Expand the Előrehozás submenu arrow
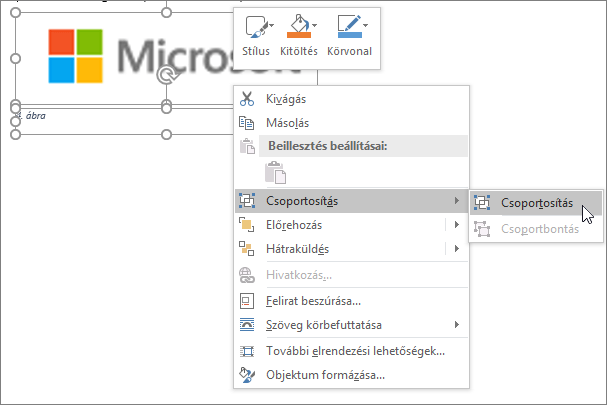 tap(457, 225)
